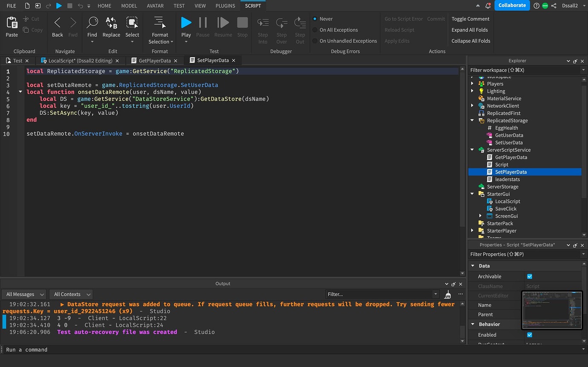Click the Format Selection icon

[x=160, y=23]
